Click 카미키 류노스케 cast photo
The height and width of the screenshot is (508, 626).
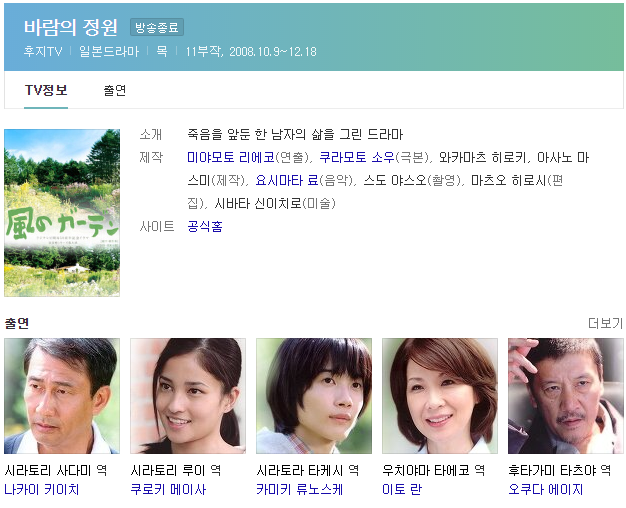tap(314, 396)
